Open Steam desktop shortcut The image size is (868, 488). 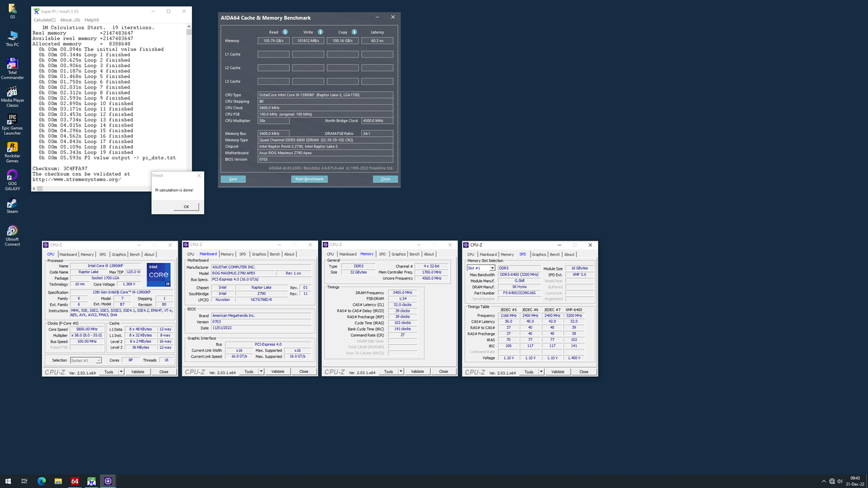12,206
